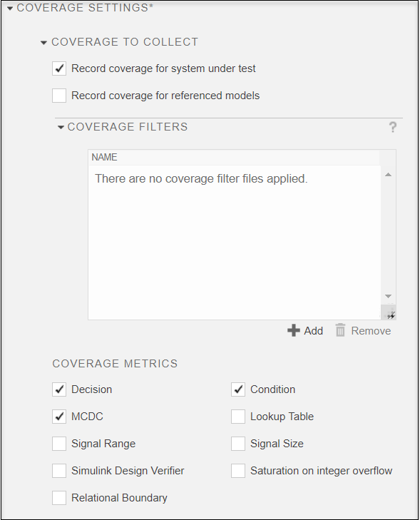Uncheck the Decision coverage metric
The width and height of the screenshot is (420, 520).
click(x=59, y=389)
